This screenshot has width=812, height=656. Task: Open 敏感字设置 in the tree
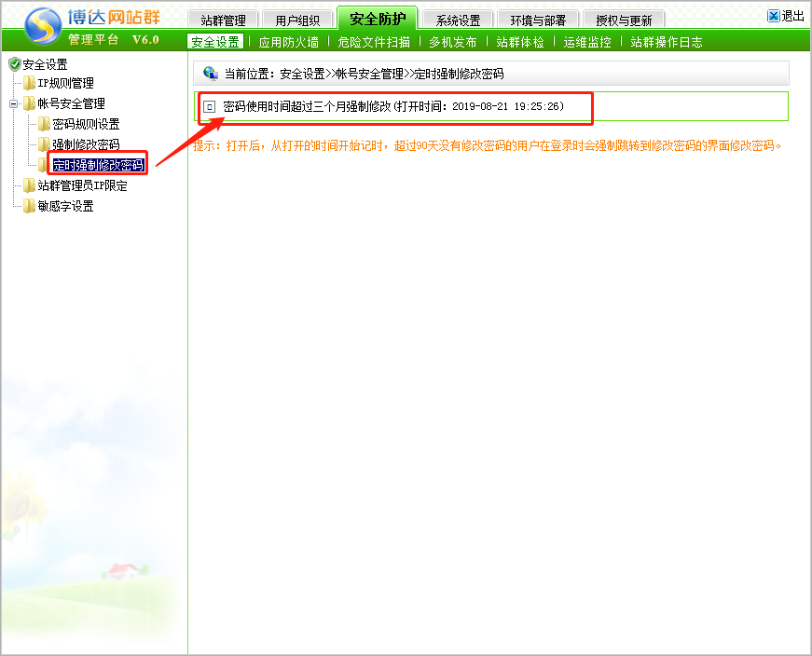click(x=66, y=206)
